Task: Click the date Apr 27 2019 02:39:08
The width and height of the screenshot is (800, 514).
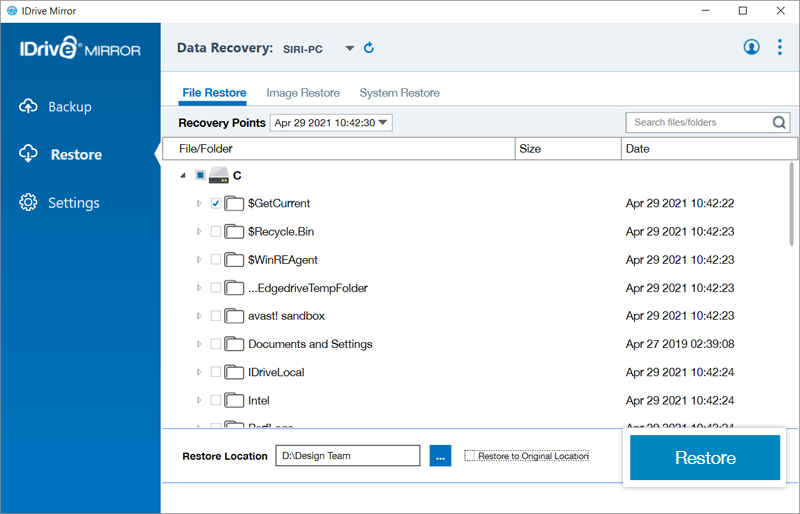Action: (x=680, y=344)
